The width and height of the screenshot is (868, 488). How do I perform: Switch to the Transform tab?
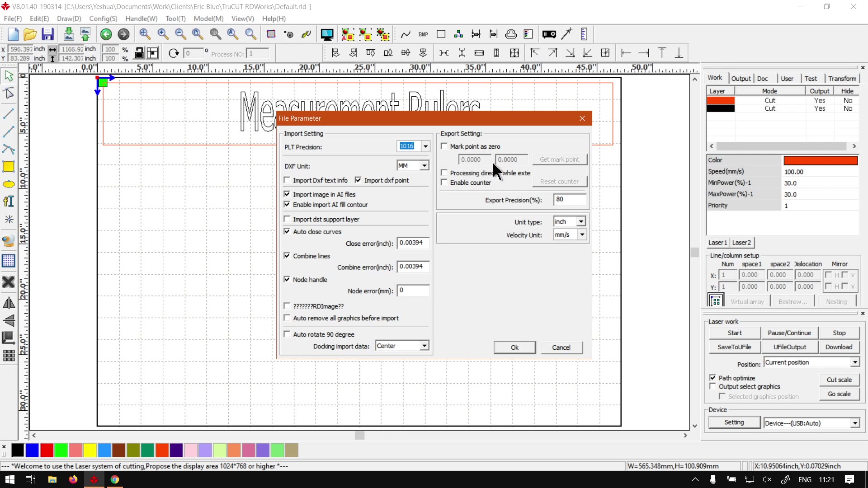[x=842, y=79]
